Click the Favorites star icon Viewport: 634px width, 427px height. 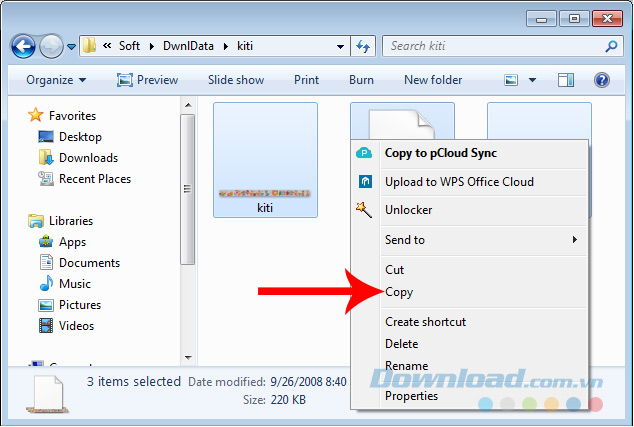click(36, 115)
